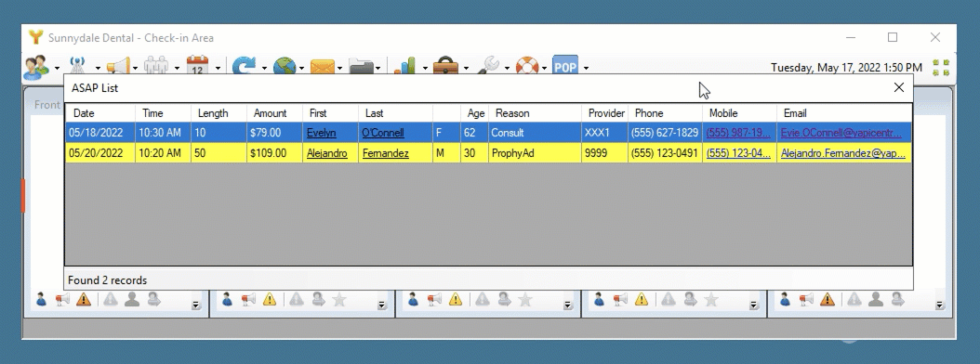Click person icon in leftmost bottom panel

[x=41, y=300]
